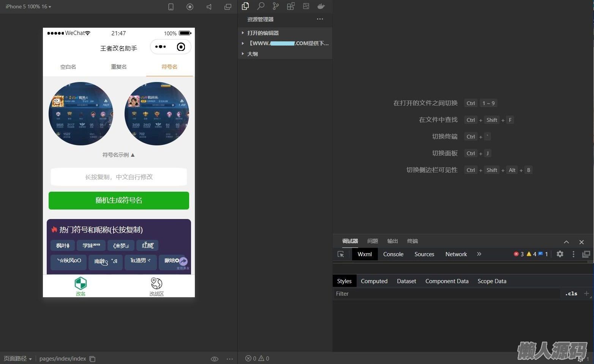Switch to the 输出 panel tab
The image size is (594, 364).
click(392, 241)
